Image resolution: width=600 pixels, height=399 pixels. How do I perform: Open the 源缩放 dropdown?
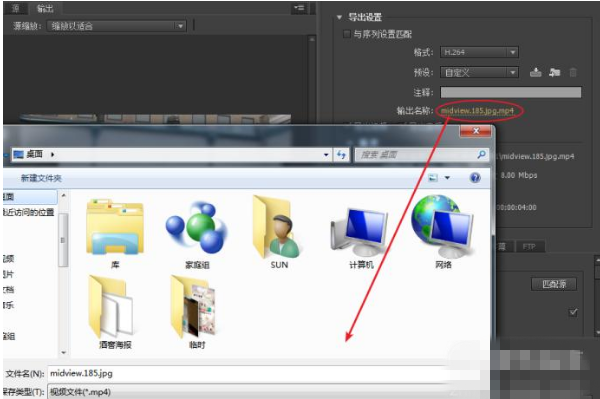(116, 26)
